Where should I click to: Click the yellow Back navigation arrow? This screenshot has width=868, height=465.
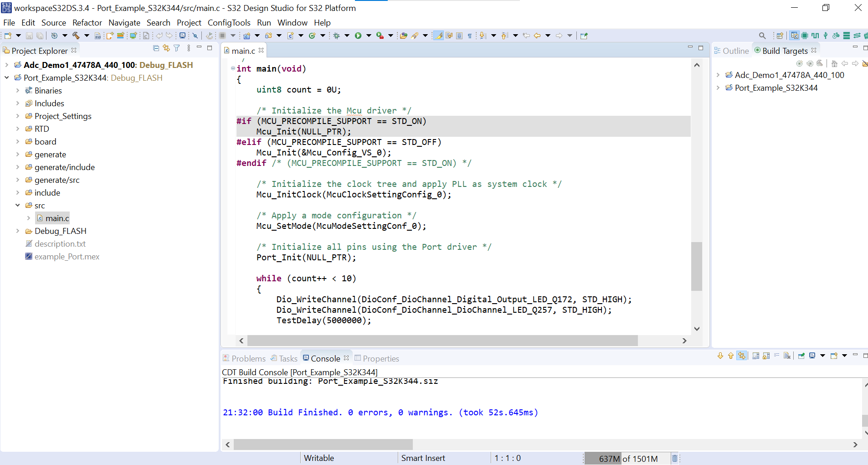pyautogui.click(x=538, y=36)
